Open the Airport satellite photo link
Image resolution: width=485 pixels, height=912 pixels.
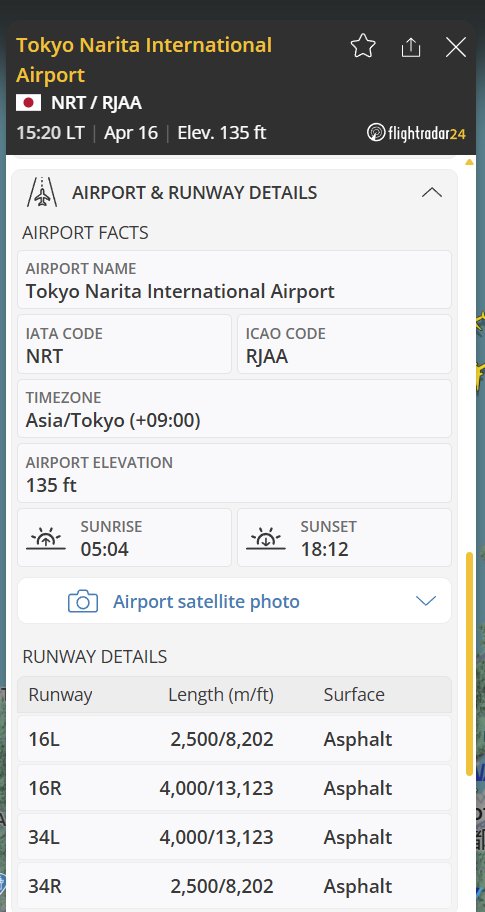pos(206,601)
